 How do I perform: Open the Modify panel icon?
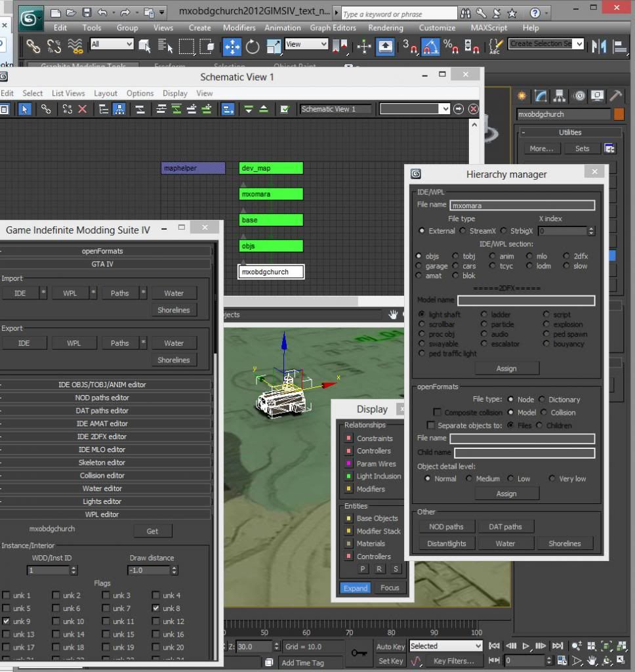[x=541, y=96]
